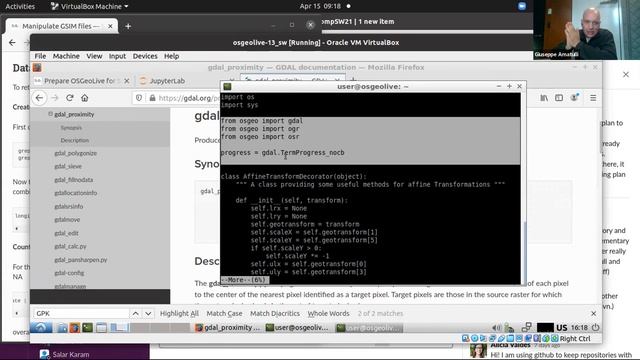Image resolution: width=640 pixels, height=360 pixels.
Task: Open gdallocationinfo doc link
Action: pyautogui.click(x=76, y=193)
